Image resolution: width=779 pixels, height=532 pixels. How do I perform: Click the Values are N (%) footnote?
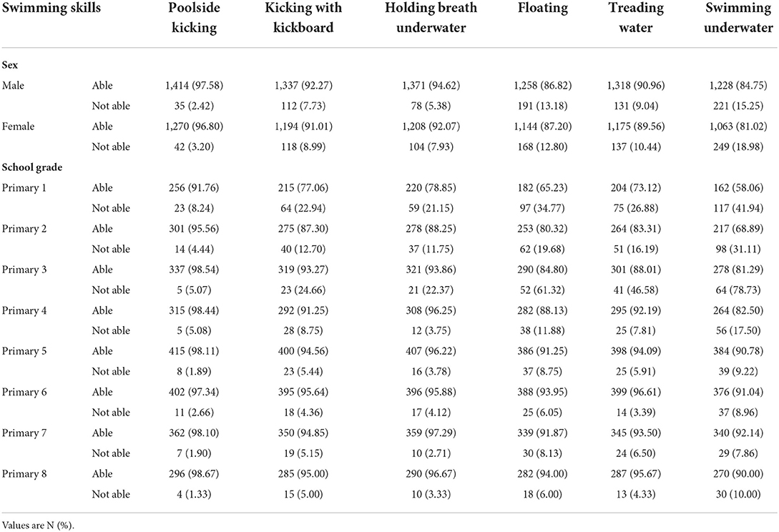[38, 525]
